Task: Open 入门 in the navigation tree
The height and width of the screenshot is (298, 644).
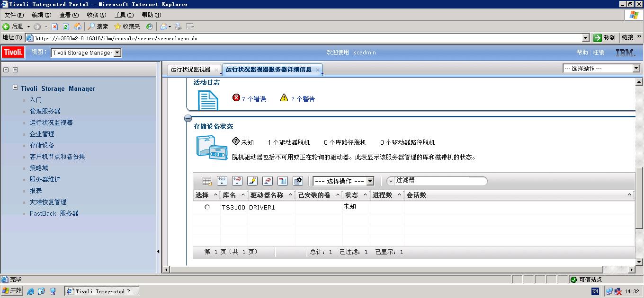Action: click(36, 100)
